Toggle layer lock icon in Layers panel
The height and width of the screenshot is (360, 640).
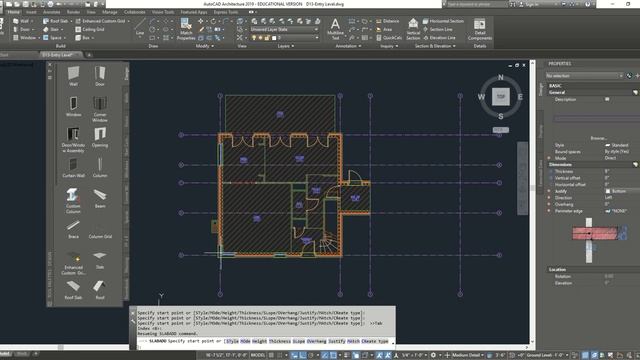[x=267, y=38]
